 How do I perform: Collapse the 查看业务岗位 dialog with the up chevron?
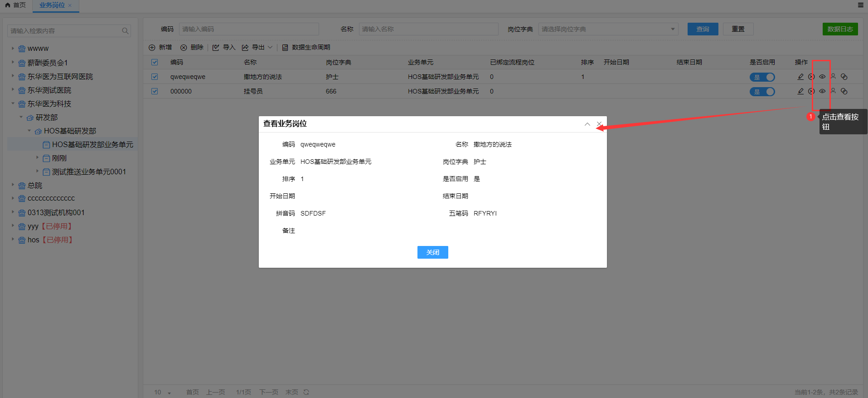587,124
